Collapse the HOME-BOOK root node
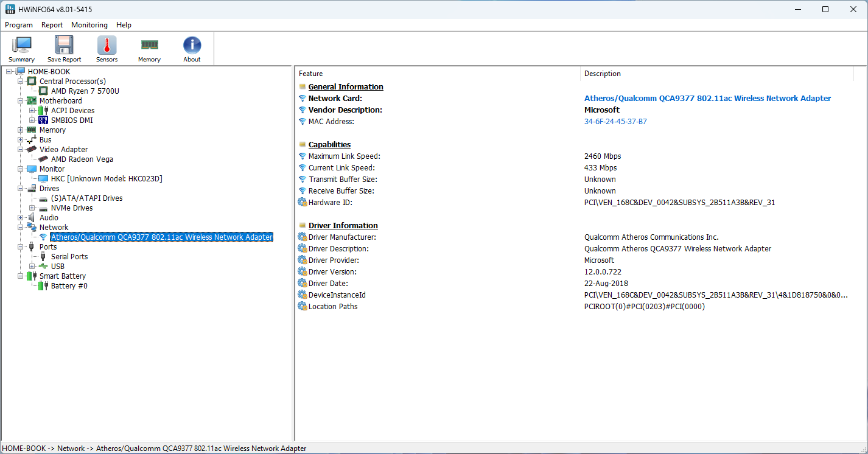The width and height of the screenshot is (868, 454). 9,72
